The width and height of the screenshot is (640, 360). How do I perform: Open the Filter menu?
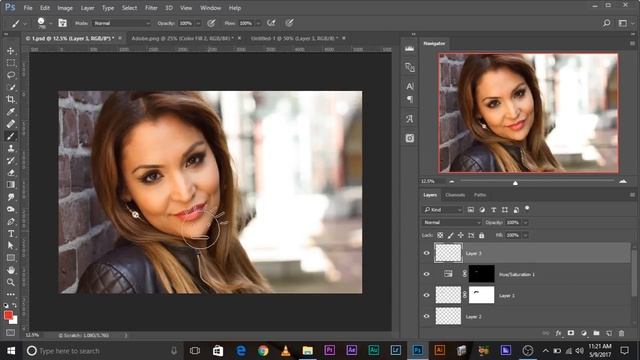click(x=151, y=8)
